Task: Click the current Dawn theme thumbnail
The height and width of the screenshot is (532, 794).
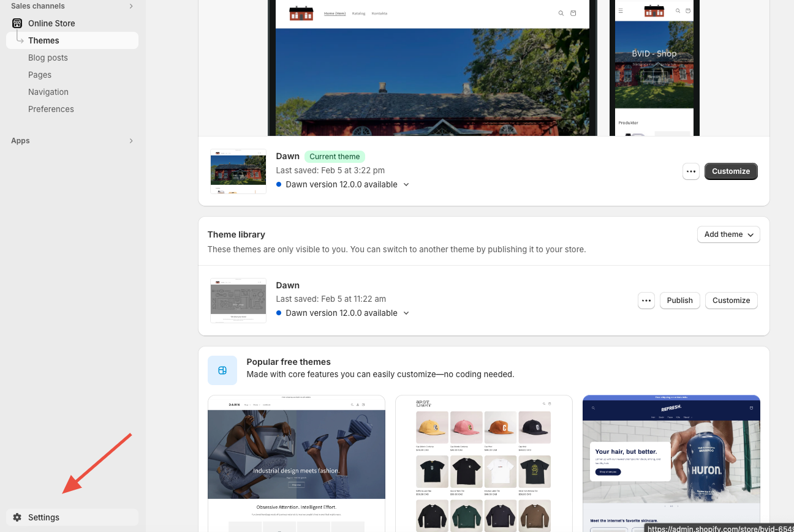Action: tap(238, 171)
